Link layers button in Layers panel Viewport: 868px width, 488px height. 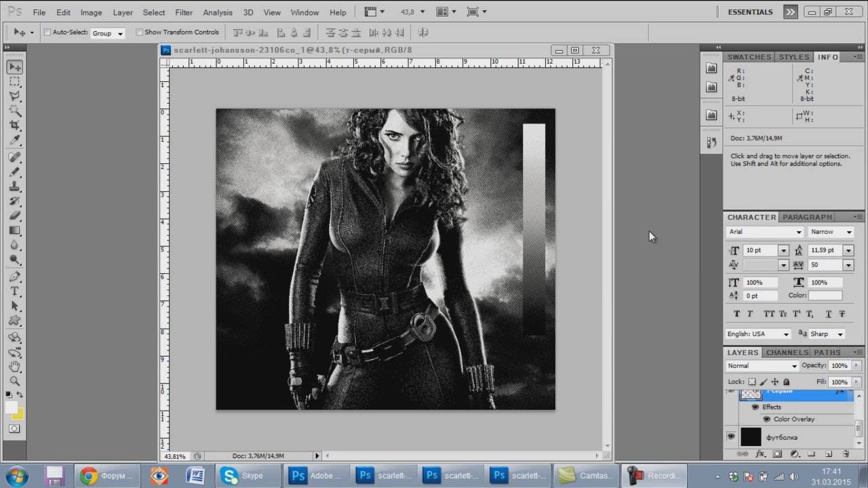tap(743, 454)
